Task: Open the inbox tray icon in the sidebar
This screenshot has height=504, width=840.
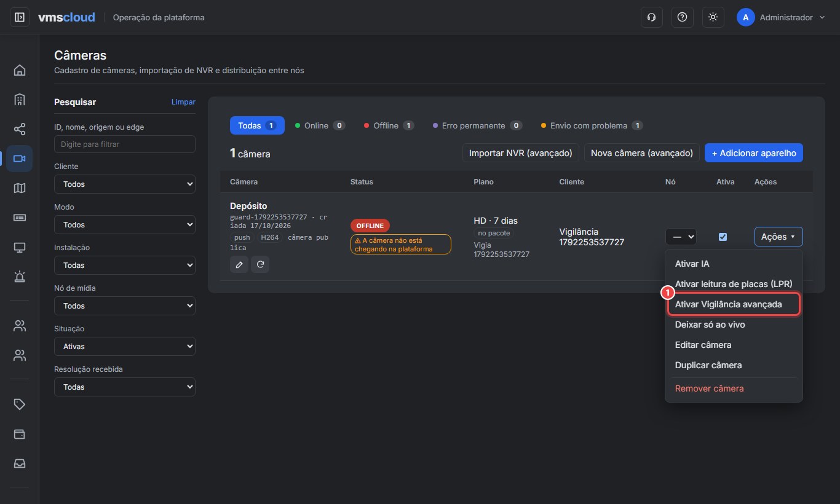Action: tap(20, 463)
